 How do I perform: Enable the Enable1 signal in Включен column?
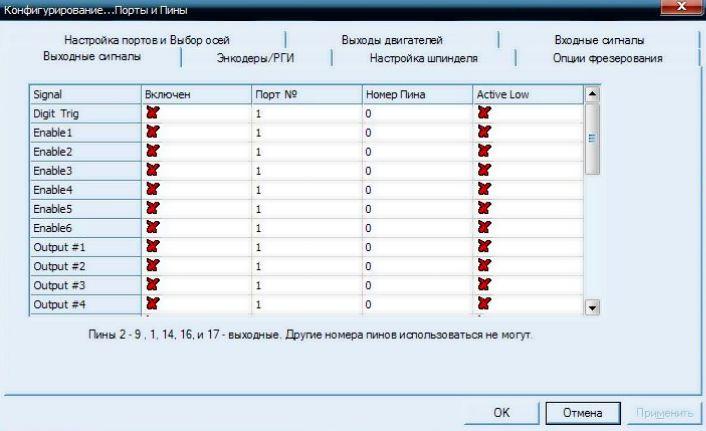click(x=154, y=132)
